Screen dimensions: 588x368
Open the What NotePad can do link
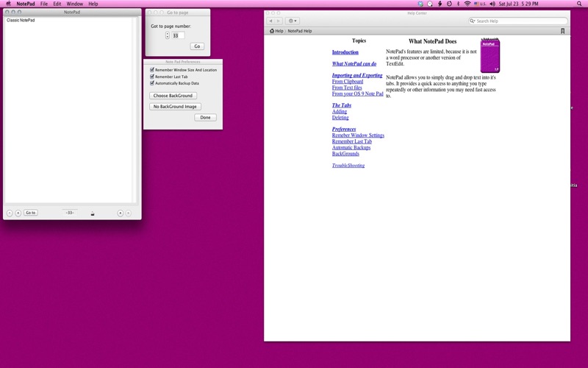(354, 64)
